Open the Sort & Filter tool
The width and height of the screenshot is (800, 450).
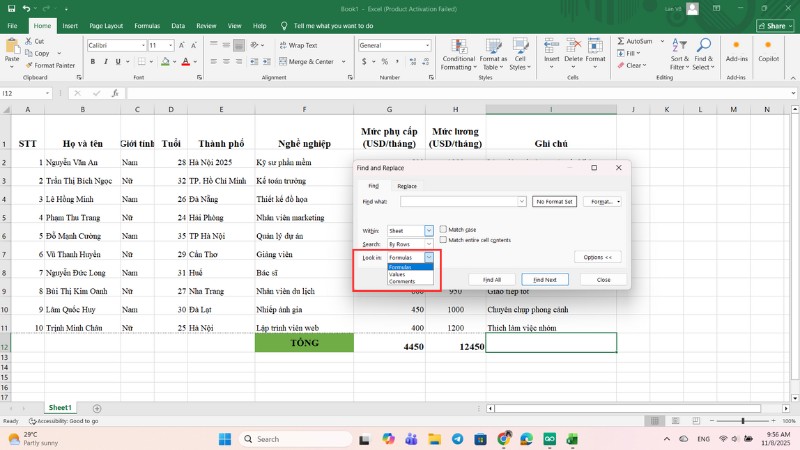(x=679, y=52)
